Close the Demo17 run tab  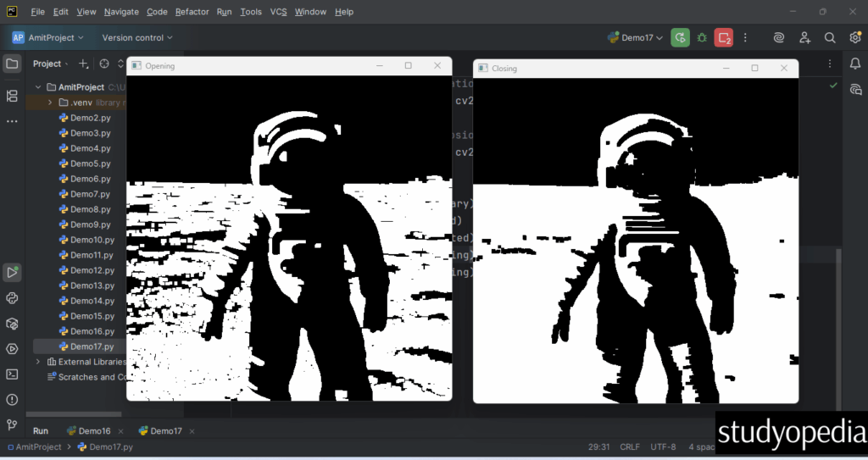point(192,431)
